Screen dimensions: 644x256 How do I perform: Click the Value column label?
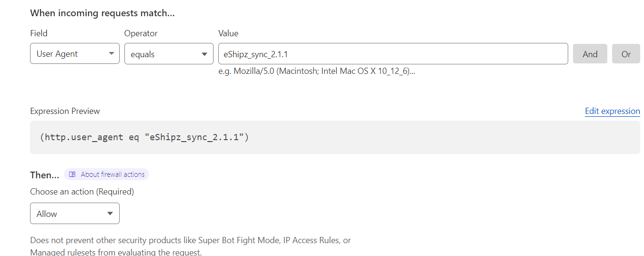coord(228,33)
